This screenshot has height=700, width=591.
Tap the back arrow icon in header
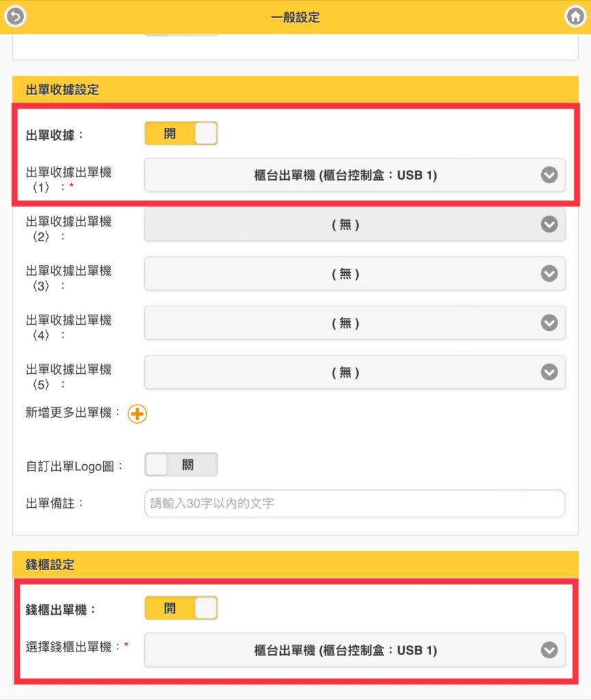tap(15, 16)
